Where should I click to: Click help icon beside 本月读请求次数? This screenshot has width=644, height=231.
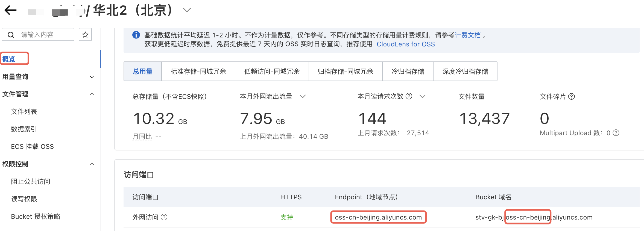point(409,96)
